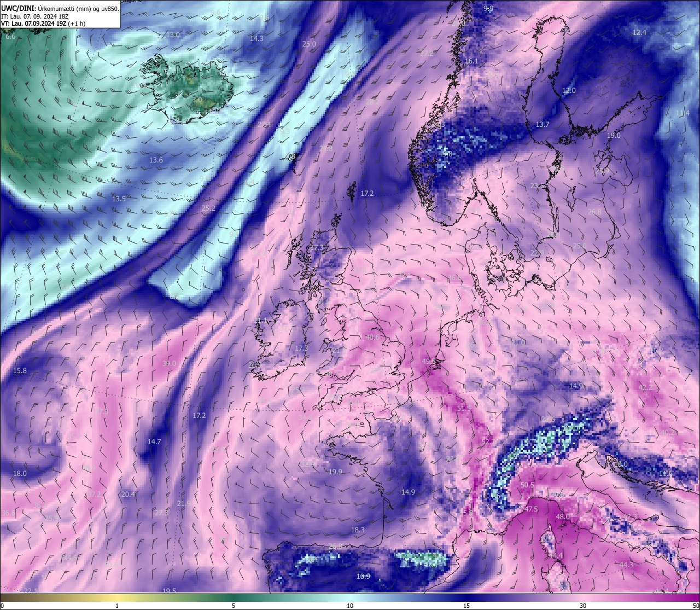Click the "13.6" value south of Iceland
The height and width of the screenshot is (610, 700).
click(156, 160)
